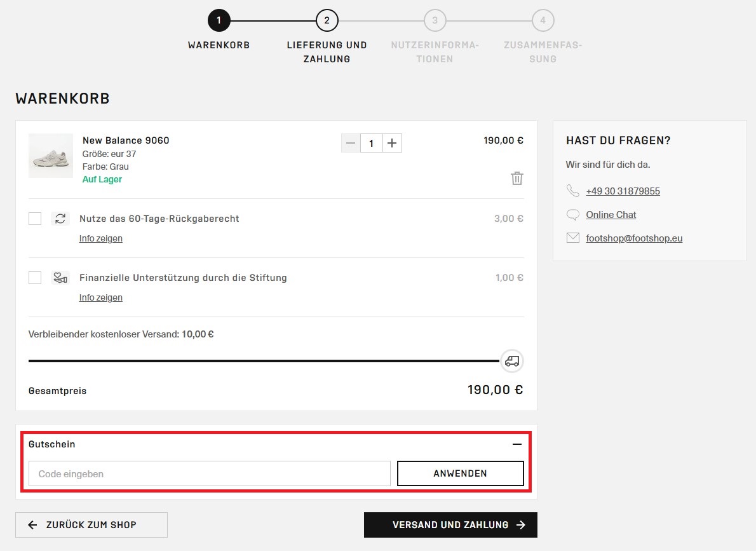756x551 pixels.
Task: Click the Gesamtpreis 190,00 € total
Action: (495, 390)
